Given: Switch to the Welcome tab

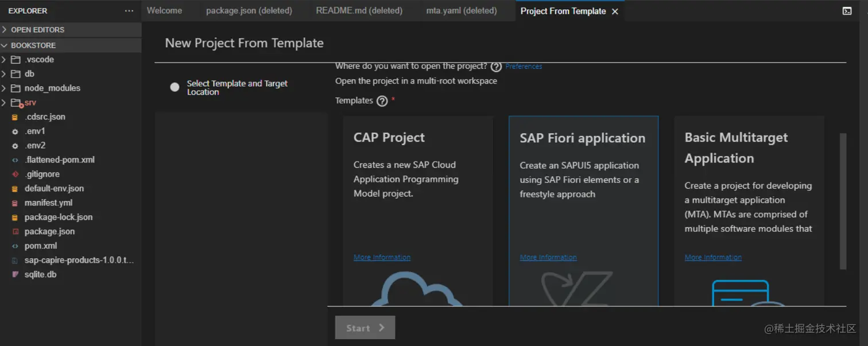Looking at the screenshot, I should 164,11.
